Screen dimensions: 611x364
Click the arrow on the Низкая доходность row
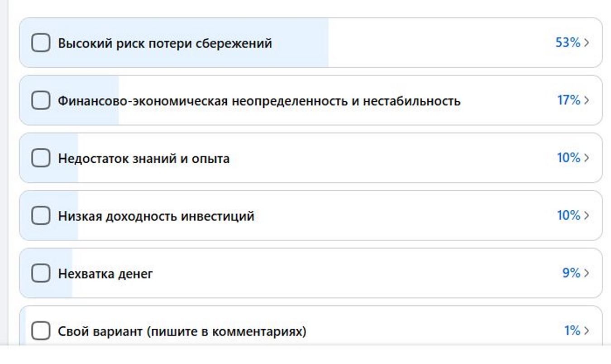click(587, 216)
